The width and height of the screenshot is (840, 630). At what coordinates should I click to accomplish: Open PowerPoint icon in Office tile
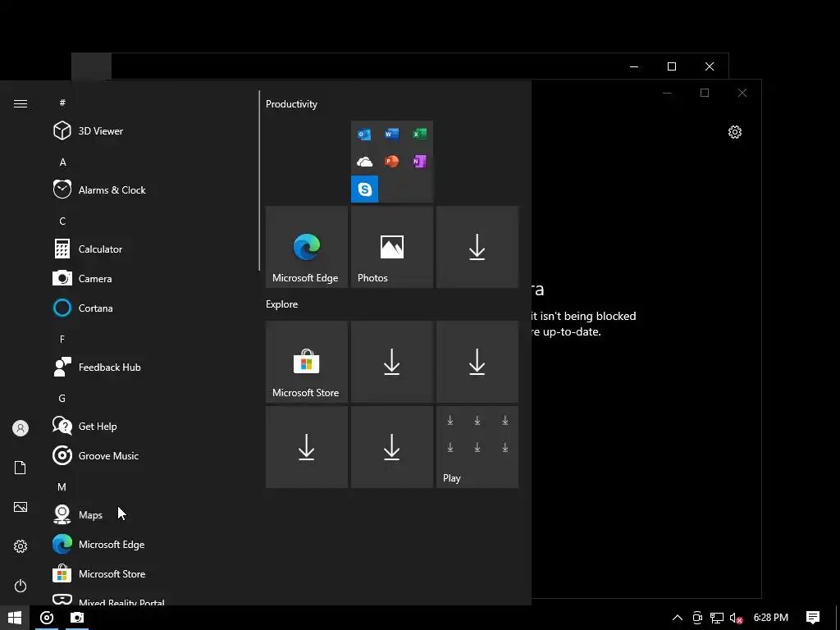391,162
